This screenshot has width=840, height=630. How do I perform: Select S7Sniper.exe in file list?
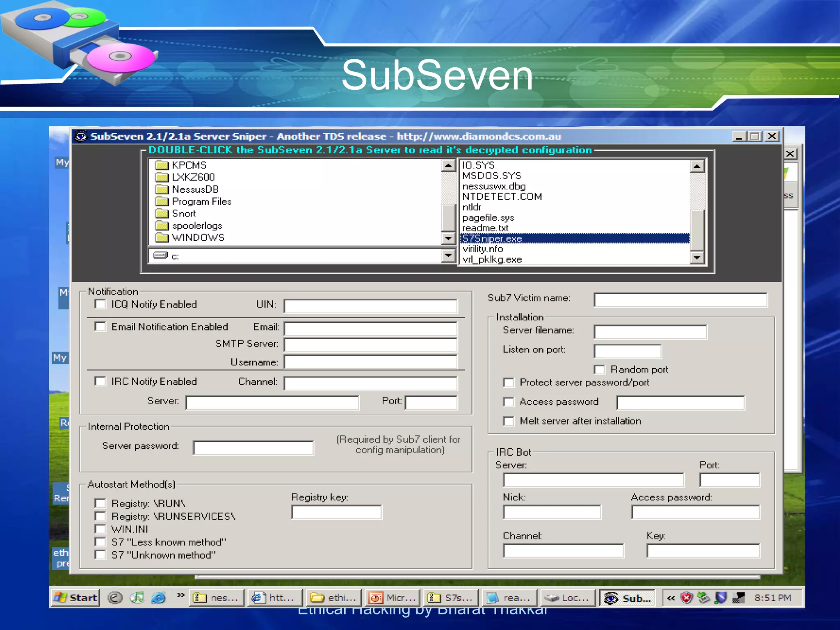click(492, 239)
